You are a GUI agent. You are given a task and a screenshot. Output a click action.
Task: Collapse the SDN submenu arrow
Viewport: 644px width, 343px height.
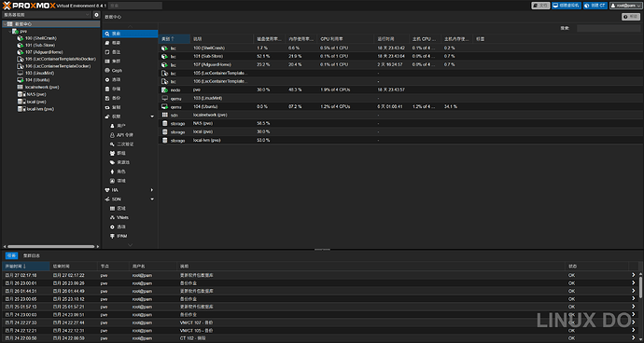pos(152,199)
